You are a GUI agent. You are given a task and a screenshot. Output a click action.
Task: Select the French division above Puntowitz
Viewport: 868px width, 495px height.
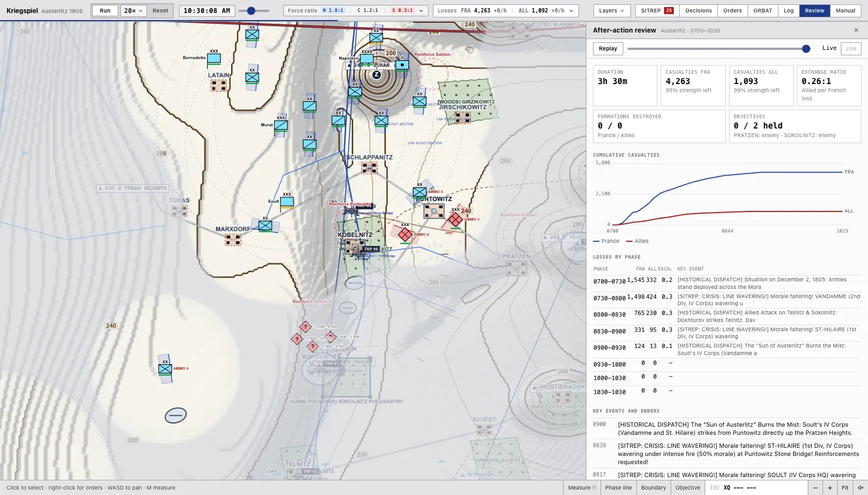tap(419, 192)
